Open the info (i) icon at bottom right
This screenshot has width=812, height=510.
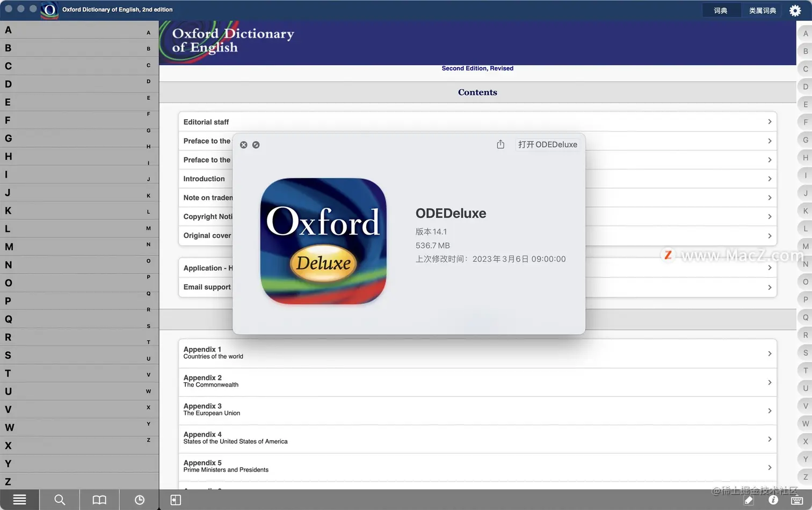click(773, 500)
